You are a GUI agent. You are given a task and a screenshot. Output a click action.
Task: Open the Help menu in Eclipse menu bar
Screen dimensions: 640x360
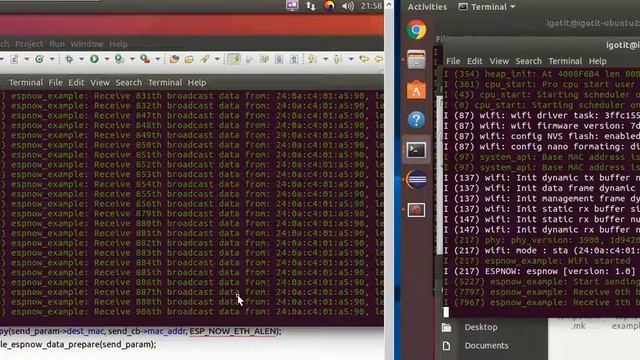coord(118,44)
